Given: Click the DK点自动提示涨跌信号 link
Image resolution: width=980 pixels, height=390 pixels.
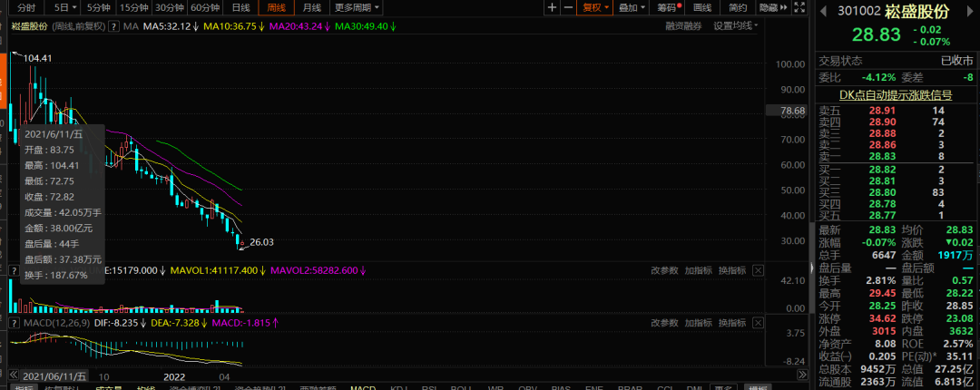Looking at the screenshot, I should click(895, 94).
